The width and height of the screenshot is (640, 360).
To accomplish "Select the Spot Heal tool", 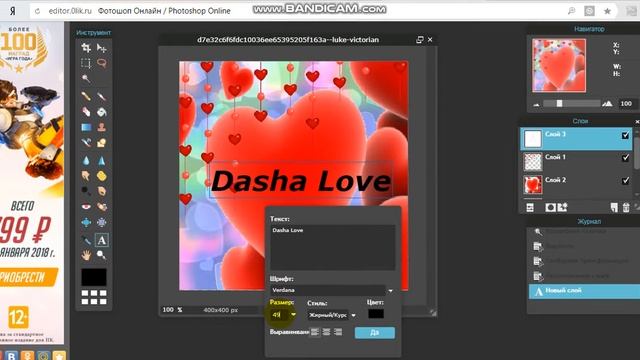I will (x=102, y=207).
